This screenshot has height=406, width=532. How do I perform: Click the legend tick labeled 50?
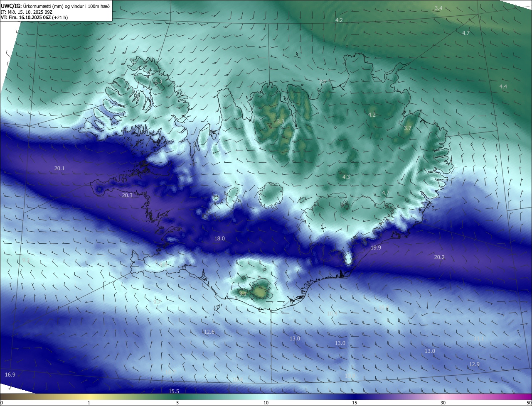(529, 403)
